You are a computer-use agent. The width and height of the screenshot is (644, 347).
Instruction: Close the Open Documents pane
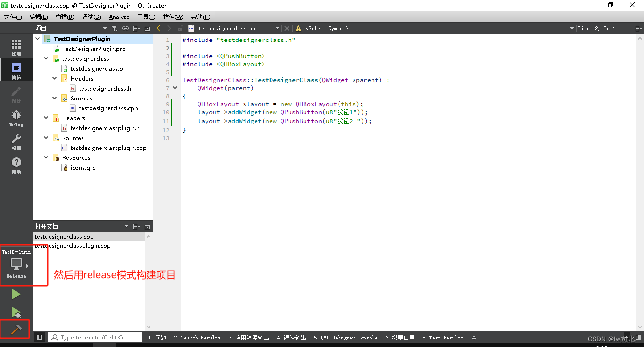pyautogui.click(x=147, y=226)
